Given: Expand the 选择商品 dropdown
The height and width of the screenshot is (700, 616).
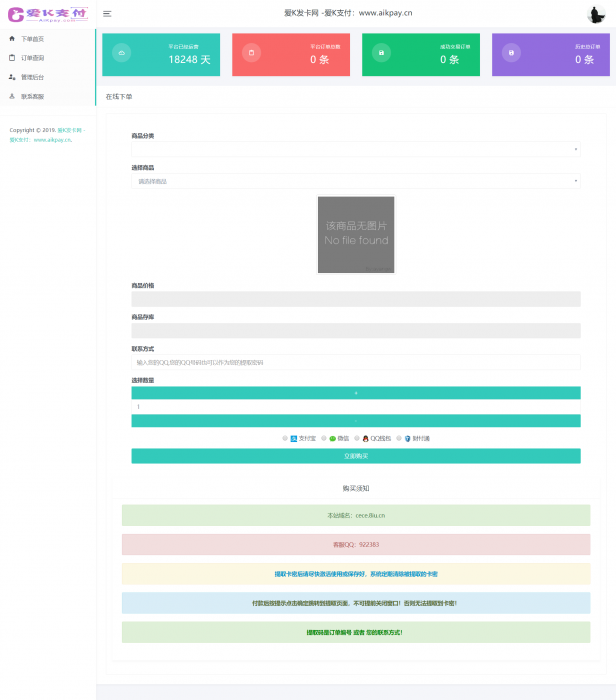Looking at the screenshot, I should click(355, 181).
